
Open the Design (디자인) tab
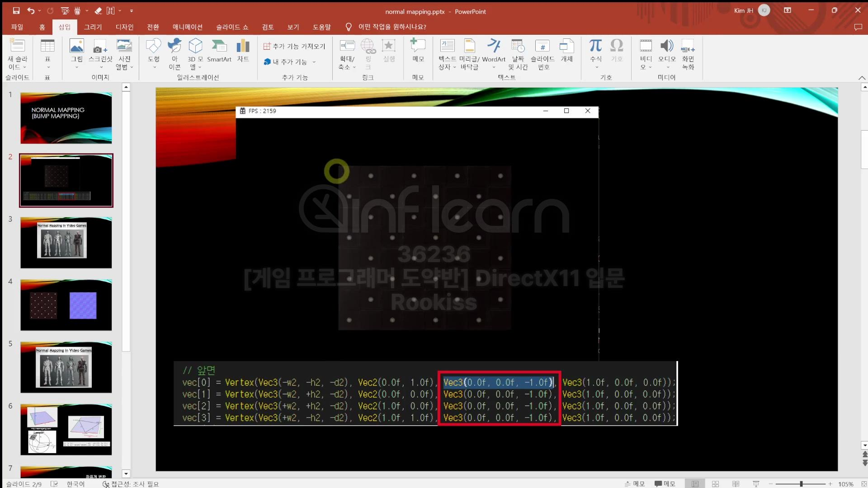coord(124,27)
